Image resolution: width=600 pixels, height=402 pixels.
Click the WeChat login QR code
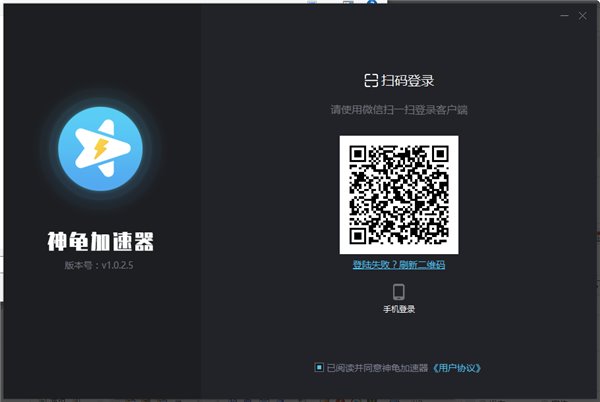click(x=399, y=195)
